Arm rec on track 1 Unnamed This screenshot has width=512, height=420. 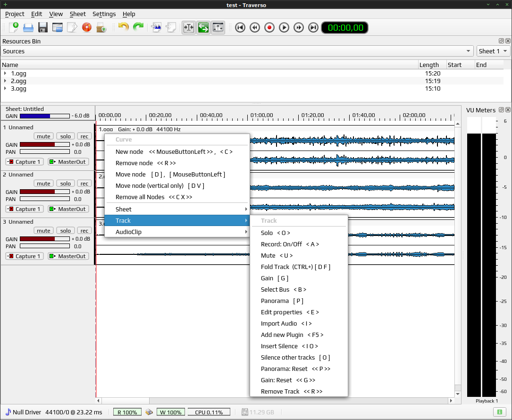tap(84, 136)
